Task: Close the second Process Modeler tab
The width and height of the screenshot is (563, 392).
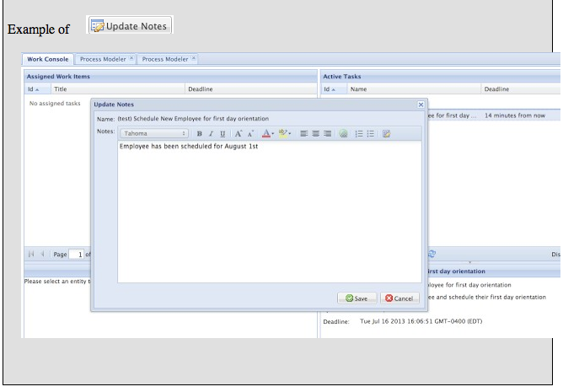Action: click(194, 57)
